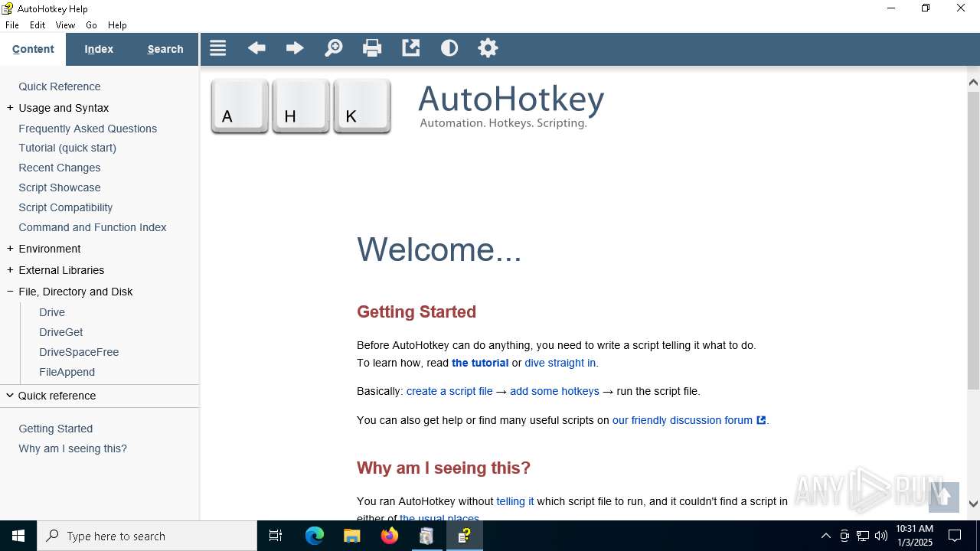Expand the Usage and Syntax section
This screenshot has height=551, width=980.
pyautogui.click(x=10, y=108)
